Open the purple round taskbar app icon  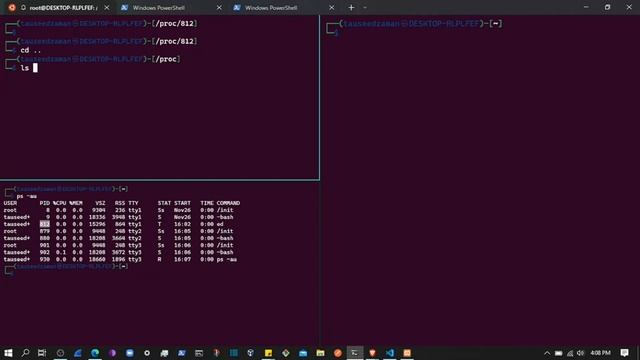click(x=112, y=353)
